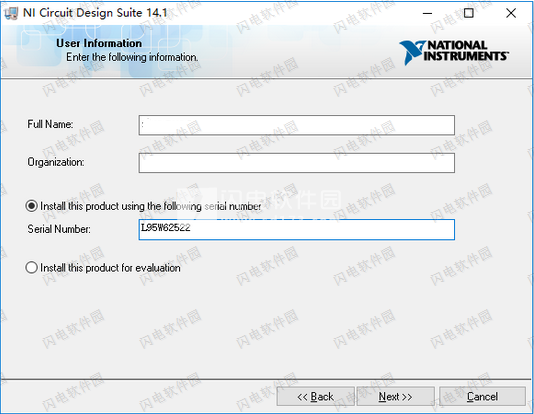Image resolution: width=534 pixels, height=414 pixels.
Task: Go back with the << Back button
Action: [x=315, y=396]
